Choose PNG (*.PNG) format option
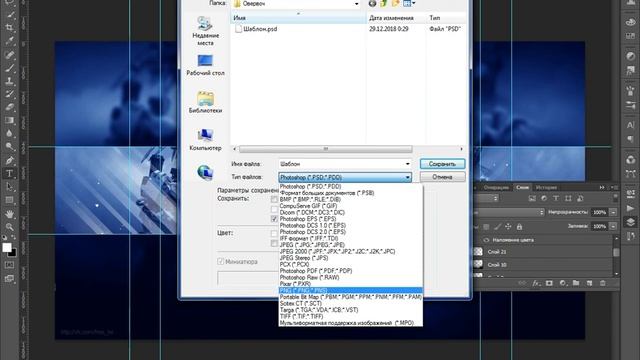The width and height of the screenshot is (640, 360). [351, 291]
